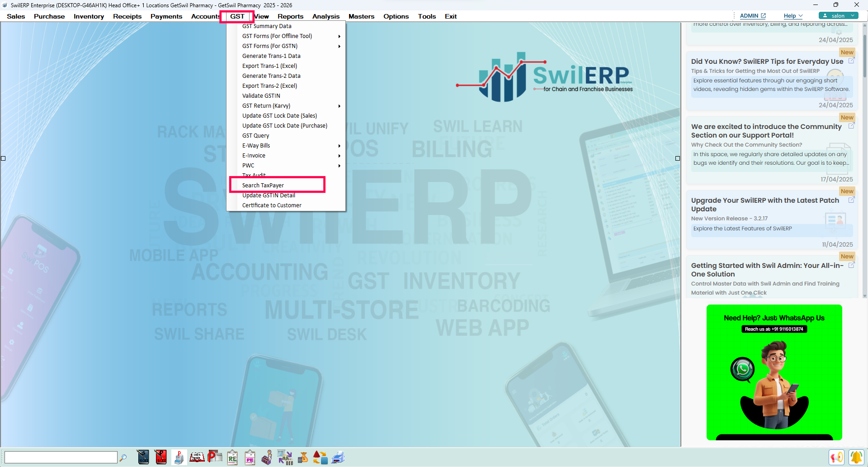The height and width of the screenshot is (467, 868).
Task: Choose GST Query menu entry
Action: click(x=255, y=136)
